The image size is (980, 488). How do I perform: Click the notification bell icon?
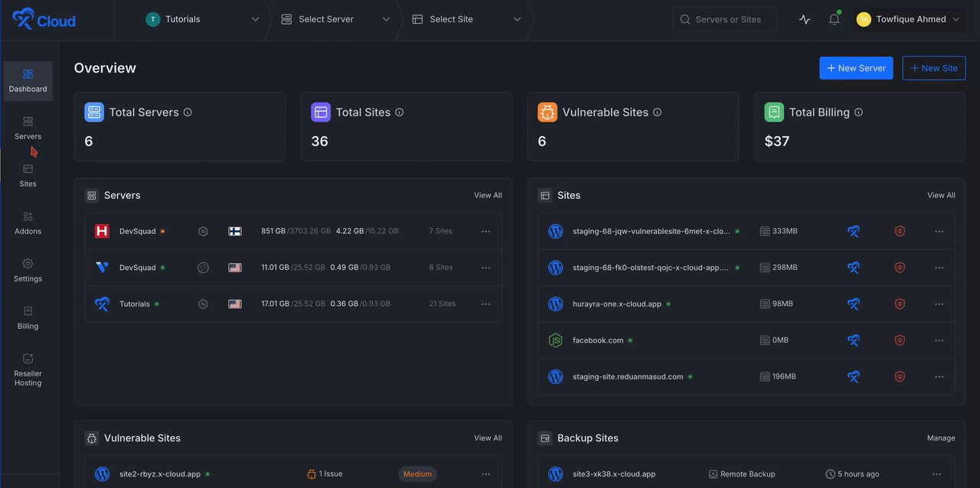coord(834,20)
